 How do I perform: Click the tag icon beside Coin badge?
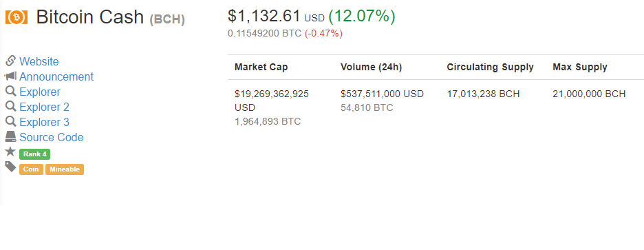point(10,167)
